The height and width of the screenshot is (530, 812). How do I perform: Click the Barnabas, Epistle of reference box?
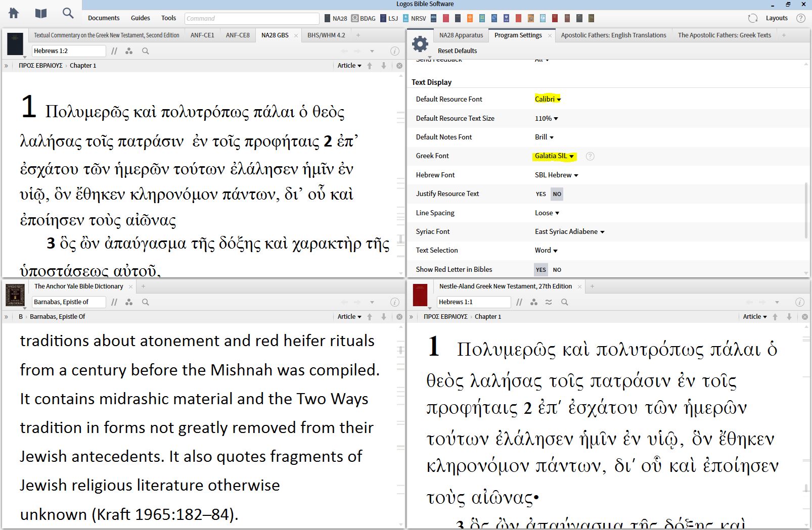click(x=69, y=302)
